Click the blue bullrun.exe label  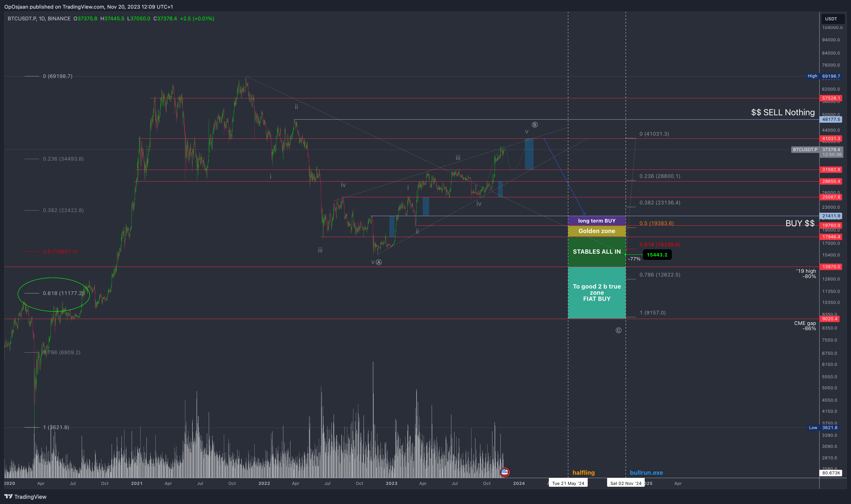(x=646, y=473)
